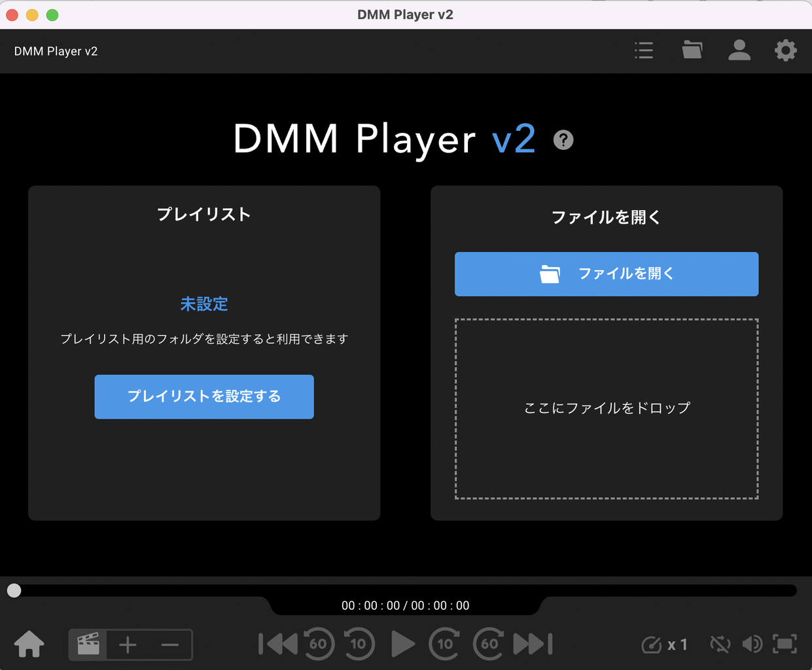The image size is (812, 670).
Task: Rewind 10 seconds
Action: coord(359,644)
